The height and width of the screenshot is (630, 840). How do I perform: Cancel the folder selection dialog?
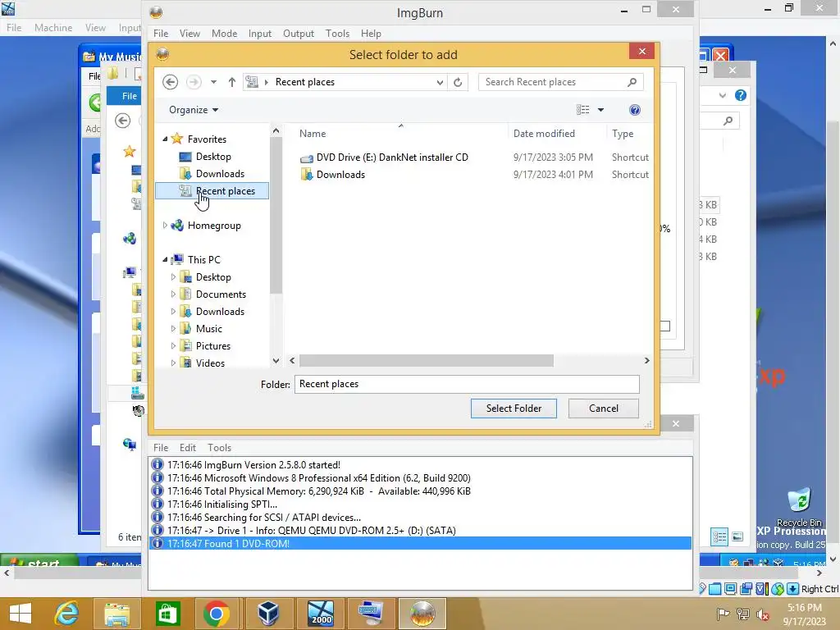tap(603, 409)
